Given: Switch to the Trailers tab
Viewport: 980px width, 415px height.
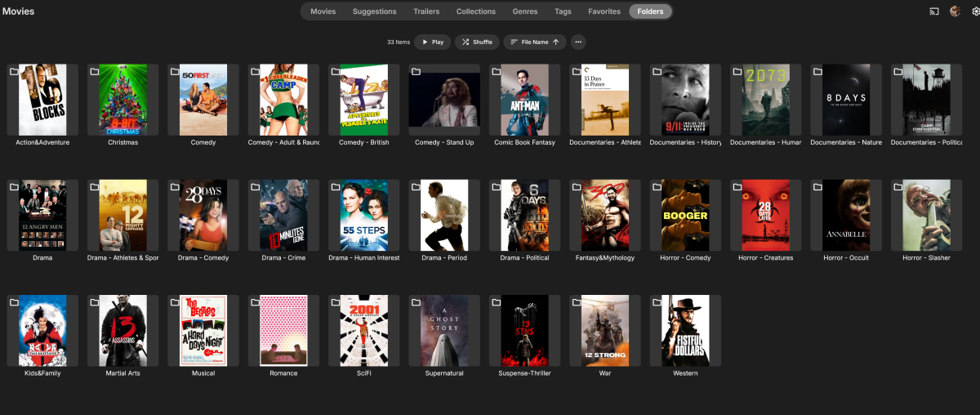Looking at the screenshot, I should pyautogui.click(x=426, y=11).
